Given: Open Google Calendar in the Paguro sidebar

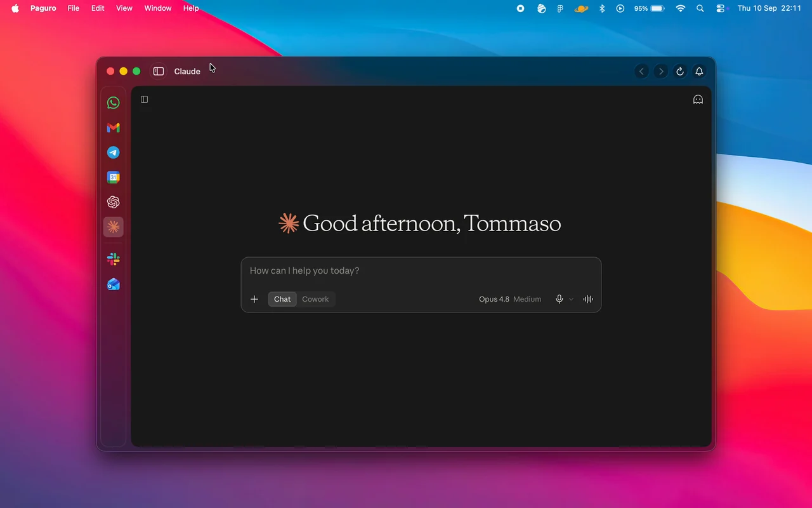Looking at the screenshot, I should [x=114, y=177].
